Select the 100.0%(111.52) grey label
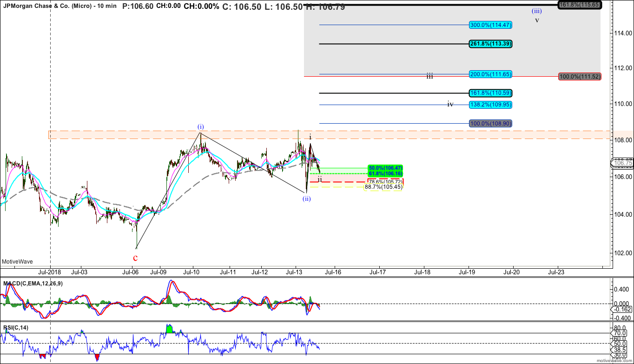 [580, 76]
